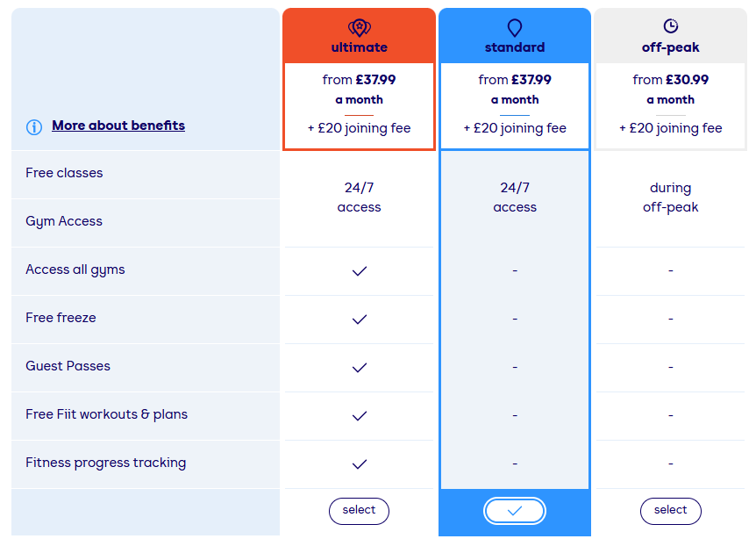Toggle the standard plan selected checkmark button

(515, 511)
